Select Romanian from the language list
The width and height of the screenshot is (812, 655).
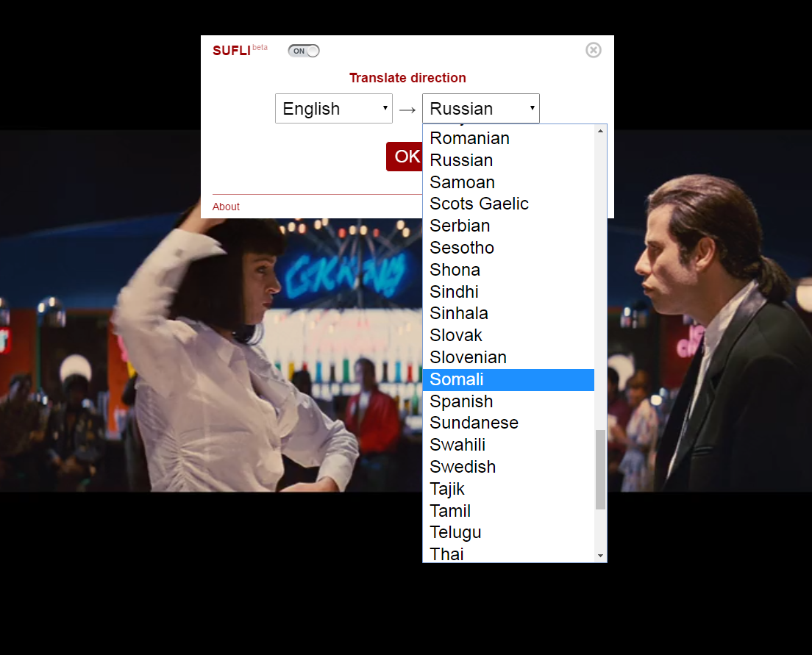(x=508, y=138)
